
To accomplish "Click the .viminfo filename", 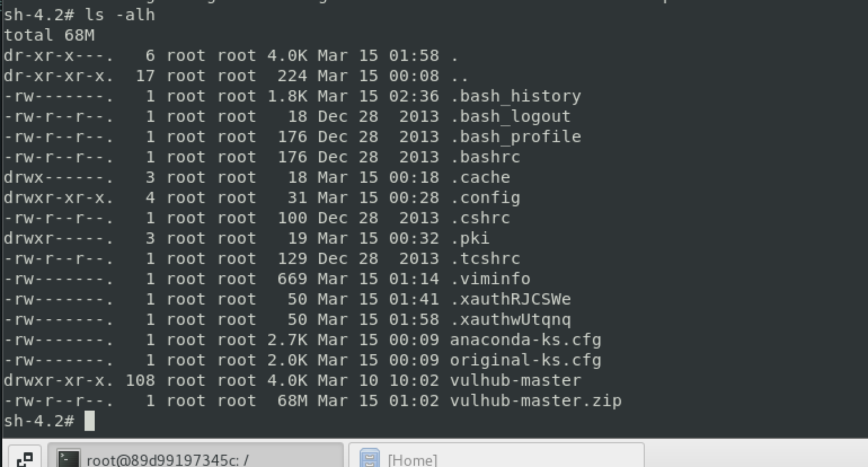I will (x=490, y=279).
